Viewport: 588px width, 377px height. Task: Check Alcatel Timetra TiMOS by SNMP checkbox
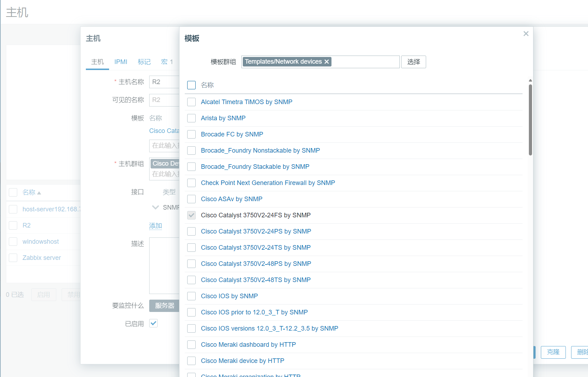pos(191,102)
